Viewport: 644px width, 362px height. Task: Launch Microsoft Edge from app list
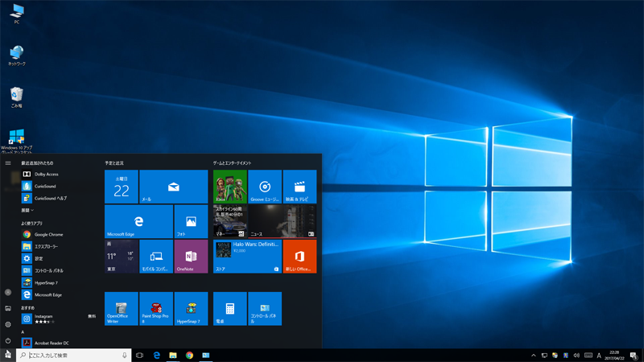pos(59,294)
